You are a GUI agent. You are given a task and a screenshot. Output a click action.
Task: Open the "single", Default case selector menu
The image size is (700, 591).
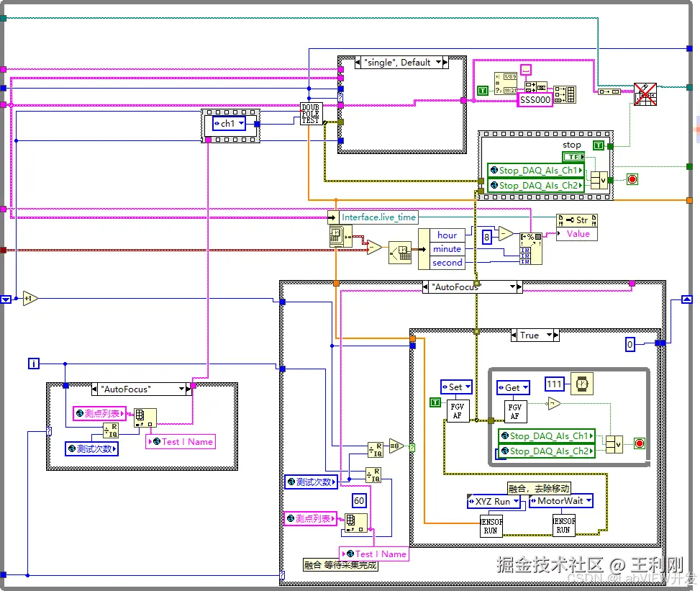[438, 63]
